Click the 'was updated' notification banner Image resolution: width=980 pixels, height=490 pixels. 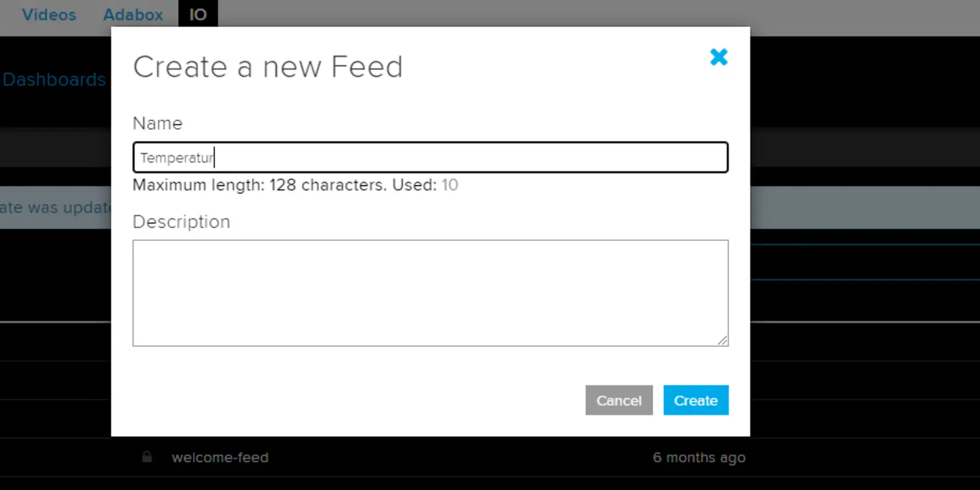[55, 208]
